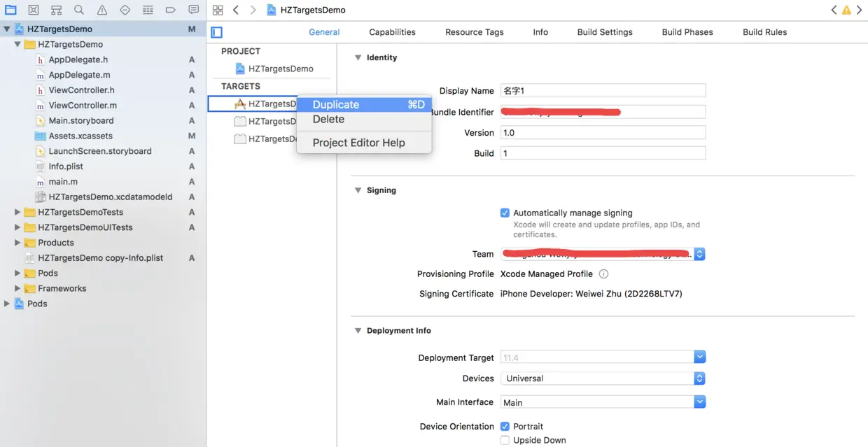Open the Issue navigator warning icon

click(102, 10)
